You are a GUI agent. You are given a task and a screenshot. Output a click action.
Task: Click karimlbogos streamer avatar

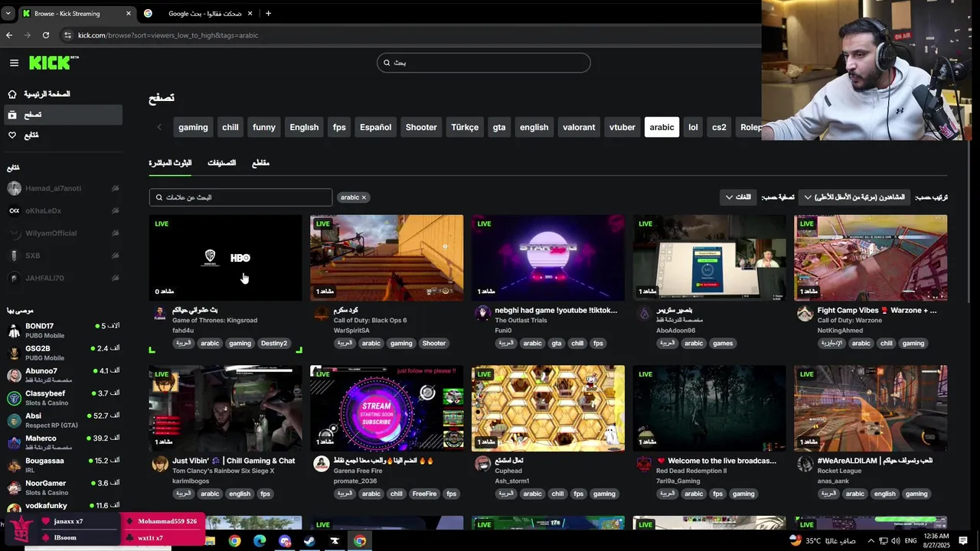[x=160, y=464]
